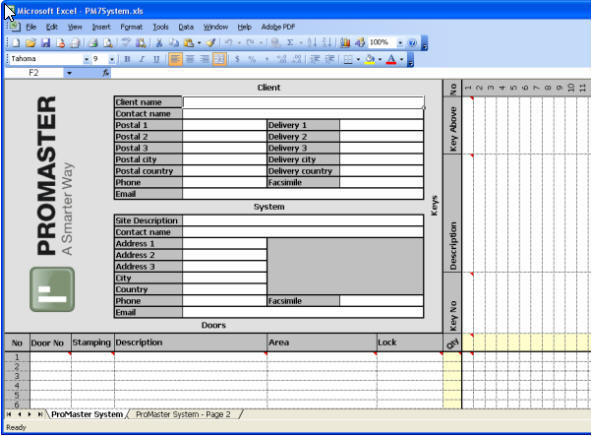
Task: Click the Name Box showing F2
Action: (34, 73)
